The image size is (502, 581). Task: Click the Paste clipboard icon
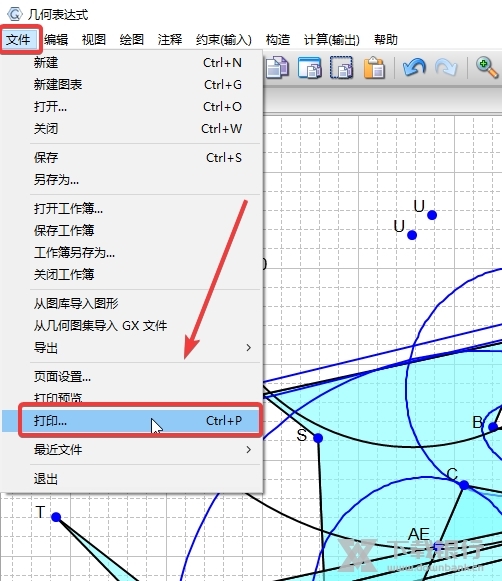pos(374,67)
